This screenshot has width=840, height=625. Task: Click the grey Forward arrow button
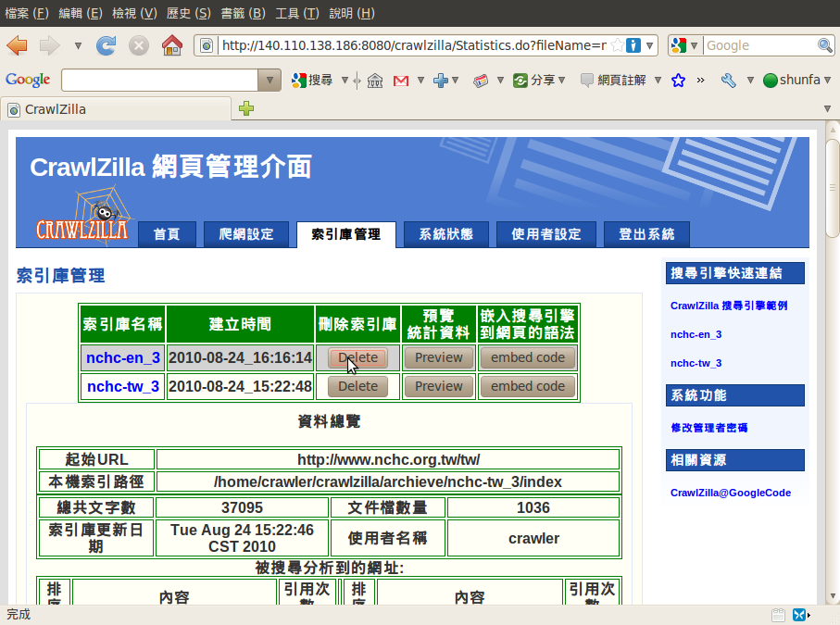click(x=50, y=45)
